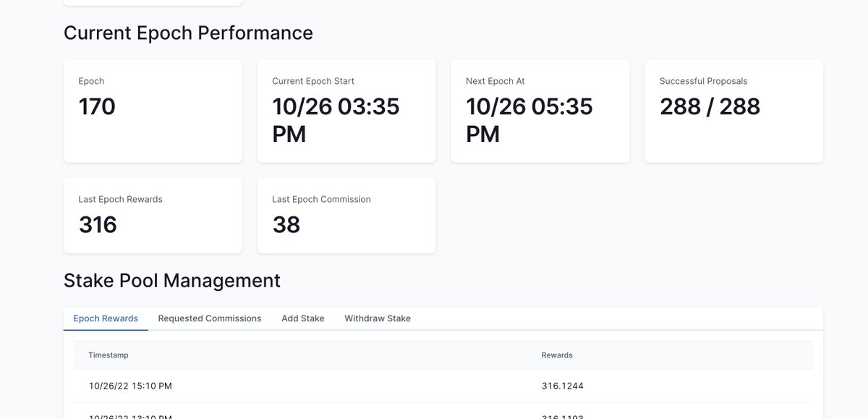Viewport: 868px width, 419px height.
Task: Open the Requested Commissions tab
Action: point(210,318)
